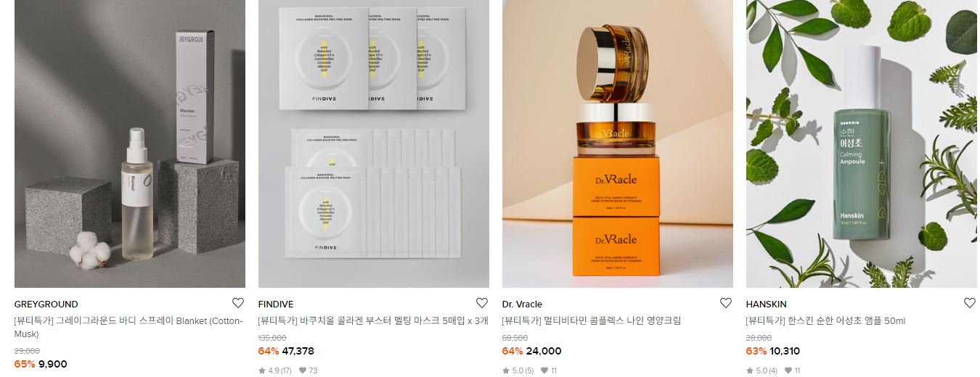Click the likes heart count 73
This screenshot has height=377, width=980.
click(309, 370)
